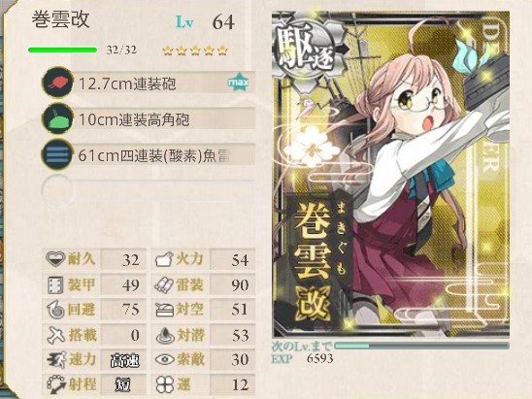The image size is (532, 399).
Task: Select the empty fourth equipment slot
Action: click(149, 190)
